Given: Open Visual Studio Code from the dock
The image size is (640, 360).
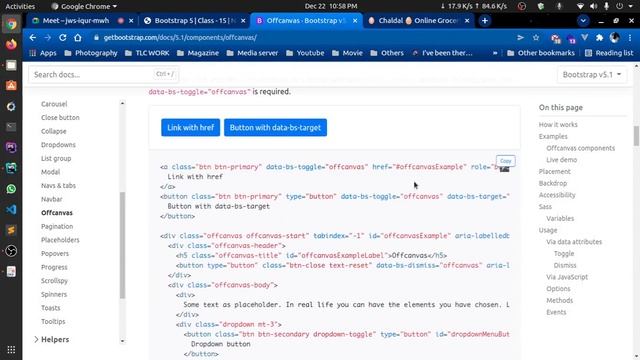Looking at the screenshot, I should (x=11, y=209).
